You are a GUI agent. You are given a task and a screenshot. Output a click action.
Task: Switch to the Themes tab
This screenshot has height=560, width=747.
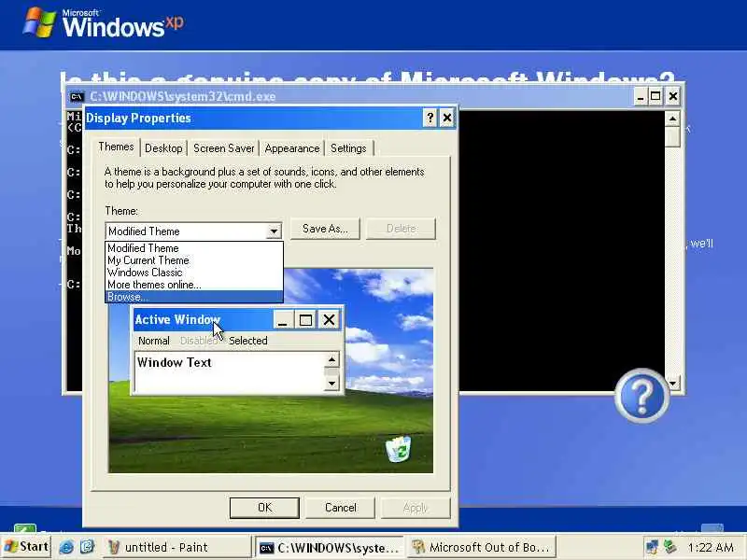[116, 147]
